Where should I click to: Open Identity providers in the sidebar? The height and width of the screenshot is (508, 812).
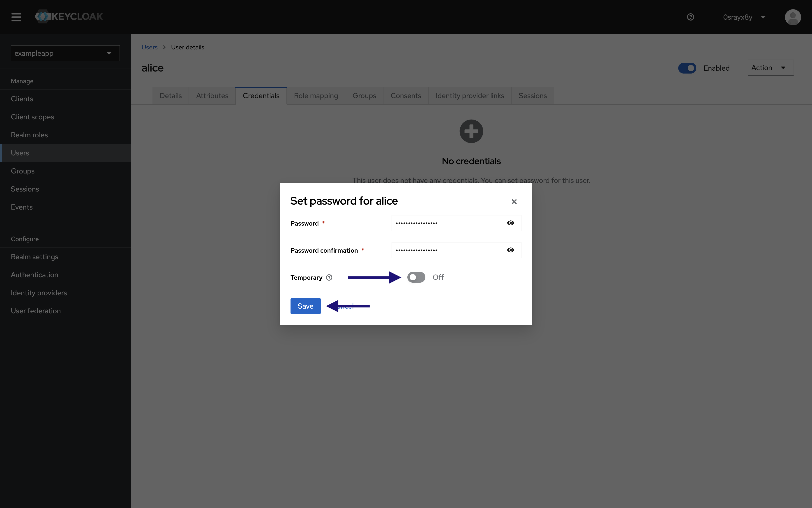[65, 293]
